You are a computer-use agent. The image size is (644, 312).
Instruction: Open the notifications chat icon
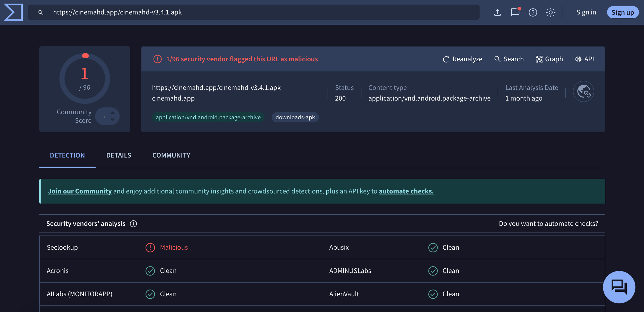pyautogui.click(x=515, y=12)
